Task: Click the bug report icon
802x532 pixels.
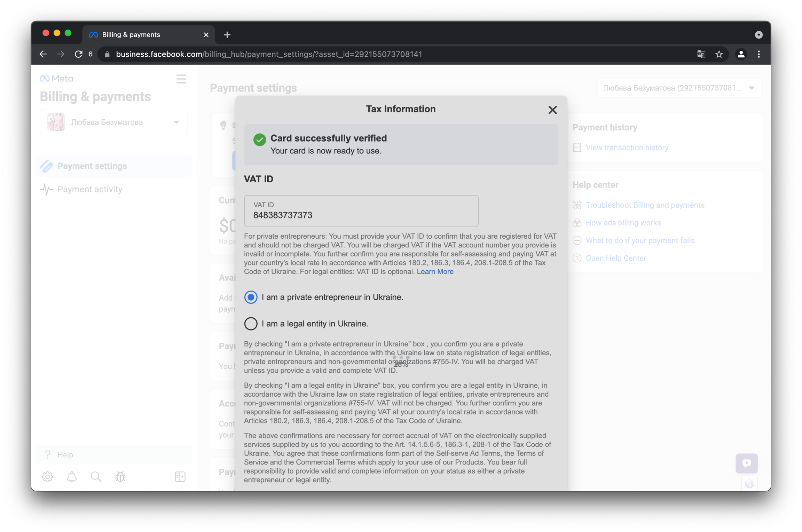Action: (120, 476)
